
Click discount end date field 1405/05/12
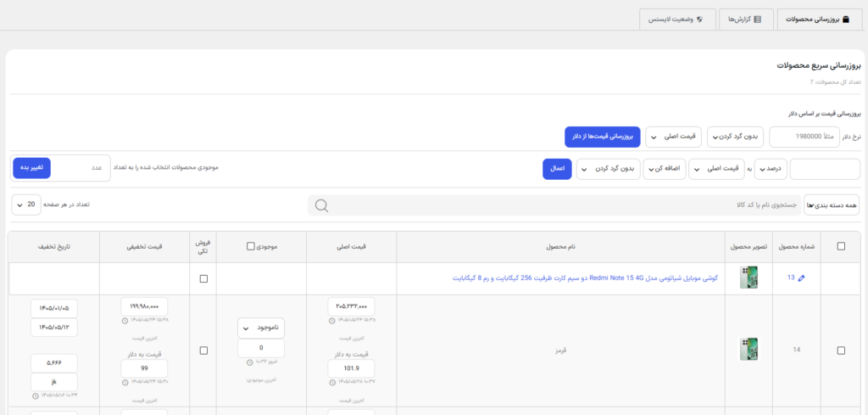pyautogui.click(x=54, y=328)
